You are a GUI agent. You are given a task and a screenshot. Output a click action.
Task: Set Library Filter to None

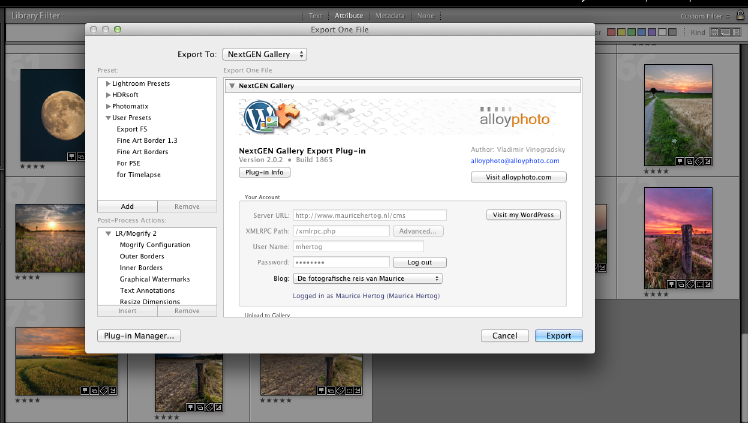coord(426,16)
